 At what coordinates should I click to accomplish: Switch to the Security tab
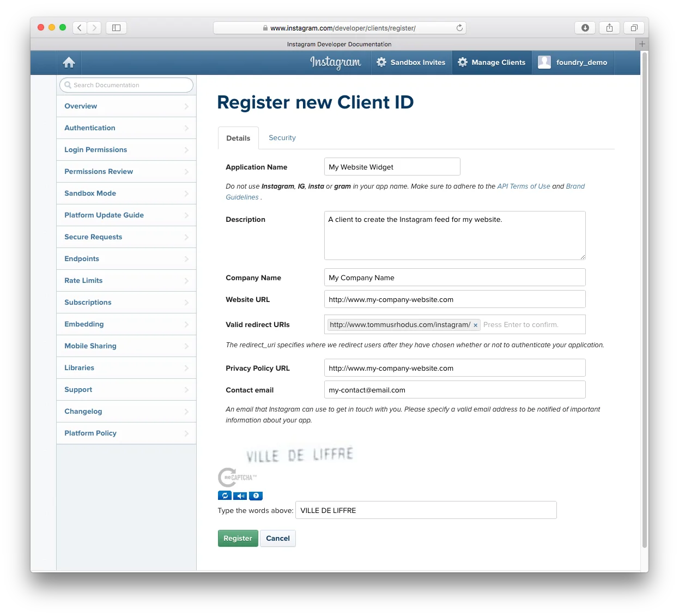click(282, 138)
